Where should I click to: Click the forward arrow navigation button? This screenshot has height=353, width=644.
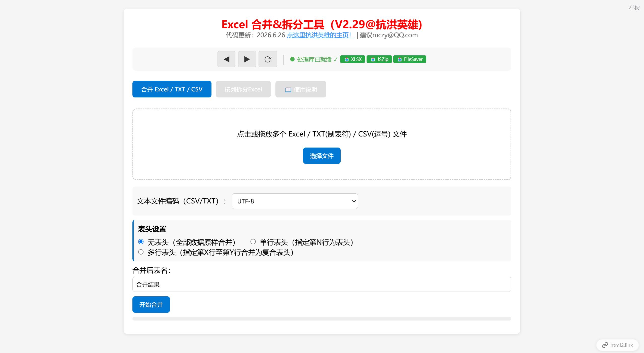pyautogui.click(x=247, y=59)
